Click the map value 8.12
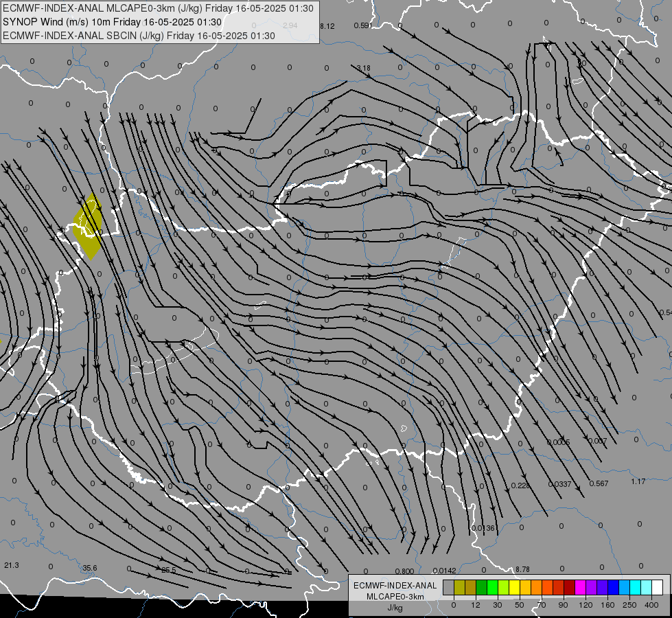 (327, 26)
